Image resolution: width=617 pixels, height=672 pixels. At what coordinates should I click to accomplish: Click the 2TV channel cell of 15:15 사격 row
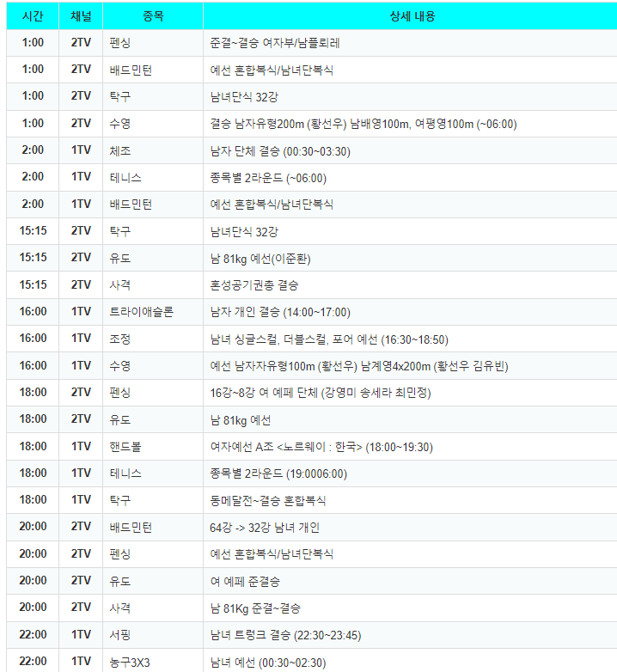click(81, 284)
